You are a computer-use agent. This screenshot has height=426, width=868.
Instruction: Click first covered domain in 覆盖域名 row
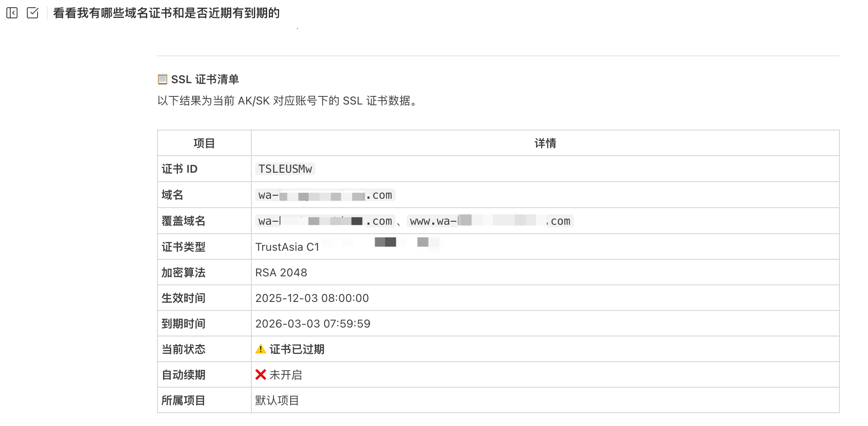pos(325,221)
